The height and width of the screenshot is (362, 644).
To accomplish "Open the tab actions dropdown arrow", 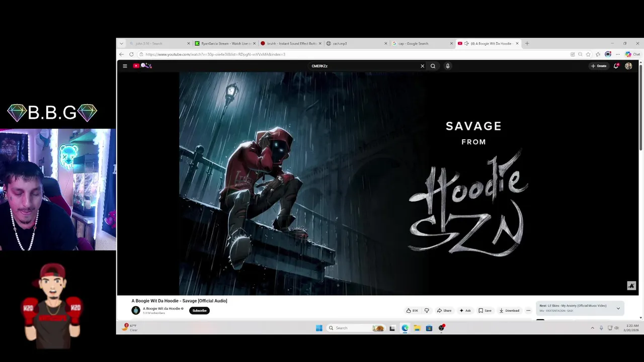I will pyautogui.click(x=121, y=43).
